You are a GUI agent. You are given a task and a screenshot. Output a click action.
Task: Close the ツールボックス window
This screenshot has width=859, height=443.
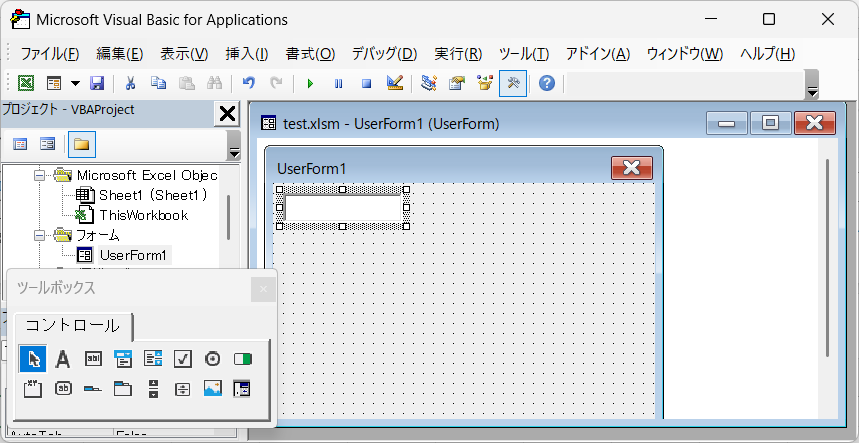coord(263,289)
